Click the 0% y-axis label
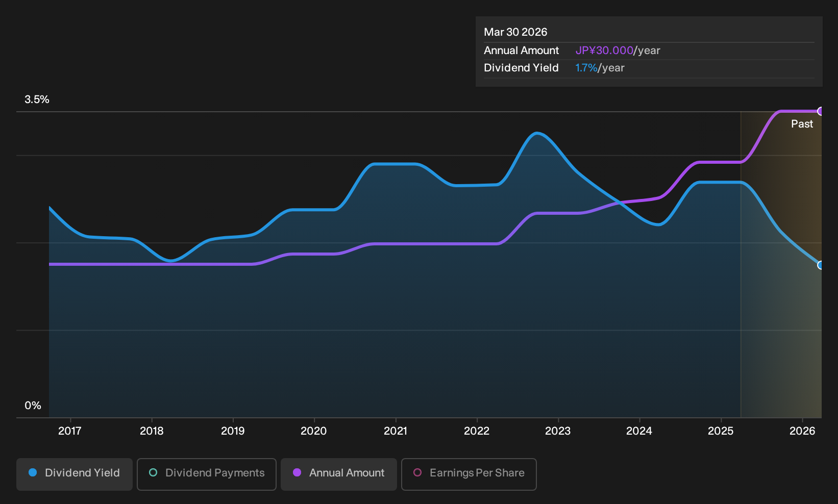The height and width of the screenshot is (504, 838). (33, 406)
